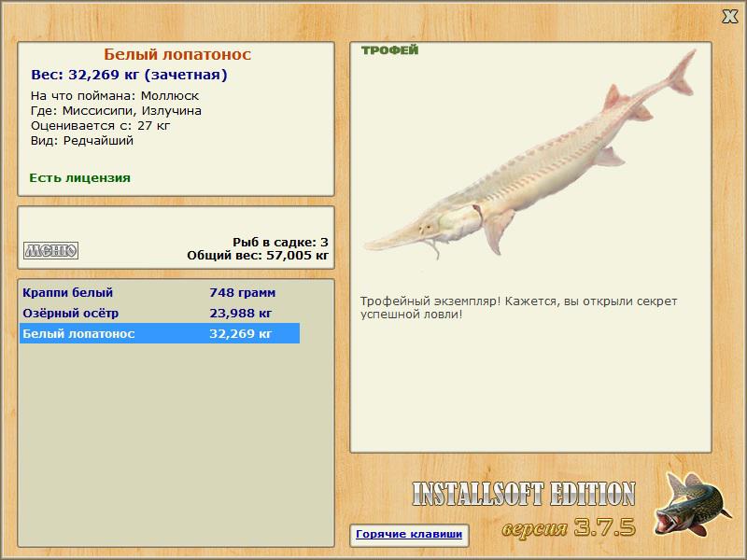This screenshot has height=560, width=747.
Task: Click the white paddlefish trophy picture
Action: point(529,154)
